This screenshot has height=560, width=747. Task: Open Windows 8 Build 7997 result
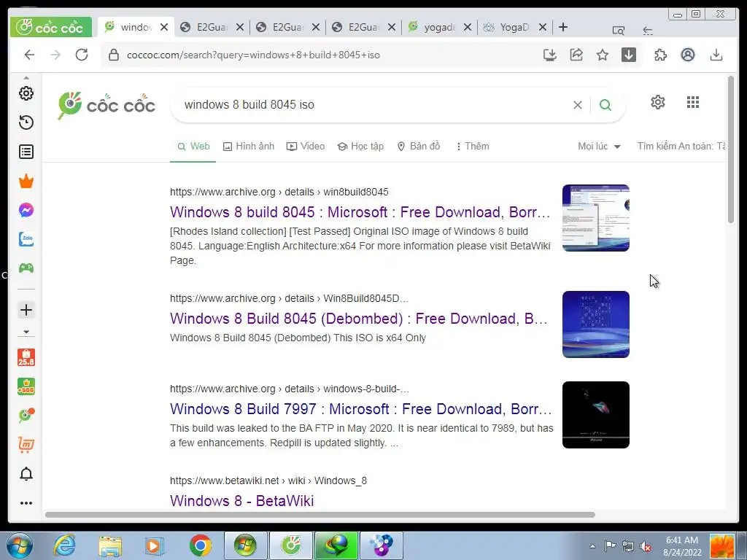(360, 409)
